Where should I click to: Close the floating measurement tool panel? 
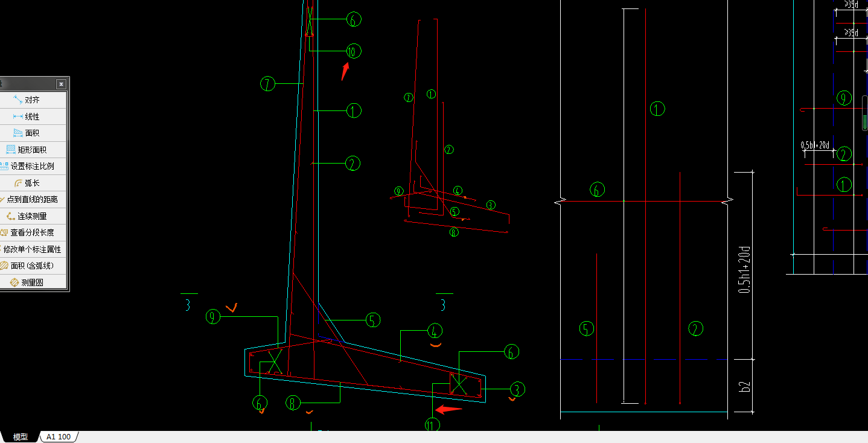point(61,84)
